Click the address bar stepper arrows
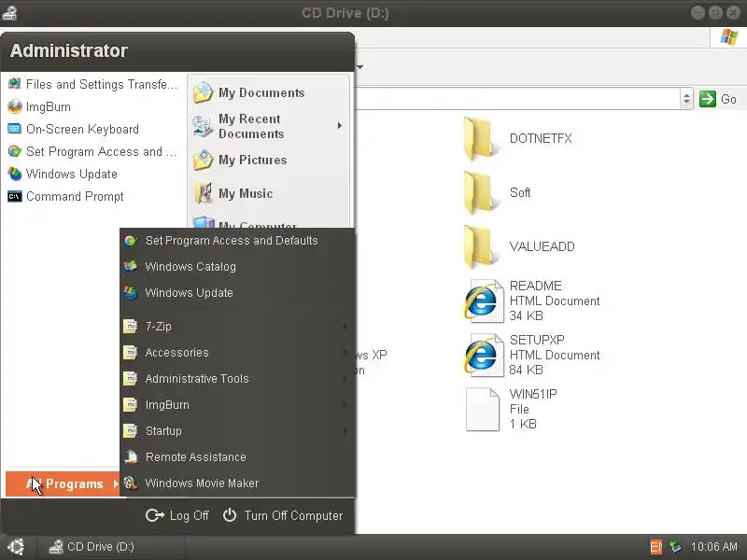Screen dimensions: 747x560 [686, 99]
